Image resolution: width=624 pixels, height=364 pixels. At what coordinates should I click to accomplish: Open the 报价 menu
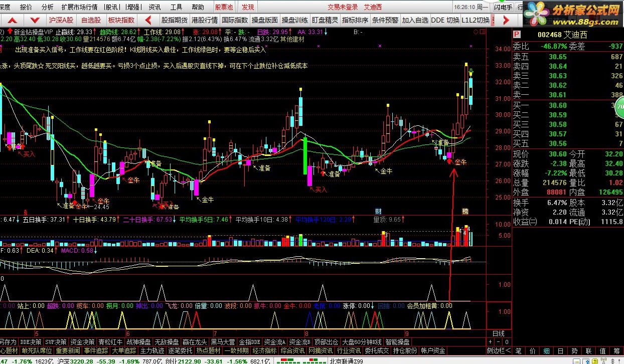[26, 7]
